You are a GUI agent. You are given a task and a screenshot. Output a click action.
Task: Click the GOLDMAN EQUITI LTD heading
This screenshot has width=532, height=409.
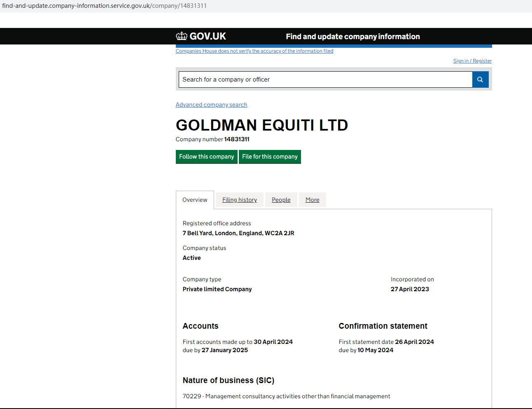pyautogui.click(x=262, y=125)
